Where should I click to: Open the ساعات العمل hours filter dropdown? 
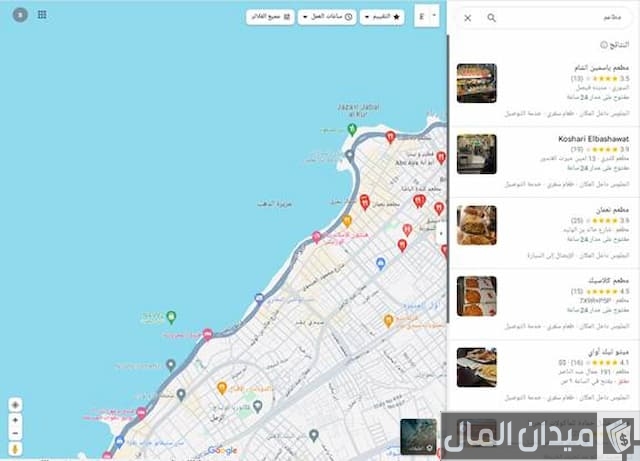[x=327, y=17]
